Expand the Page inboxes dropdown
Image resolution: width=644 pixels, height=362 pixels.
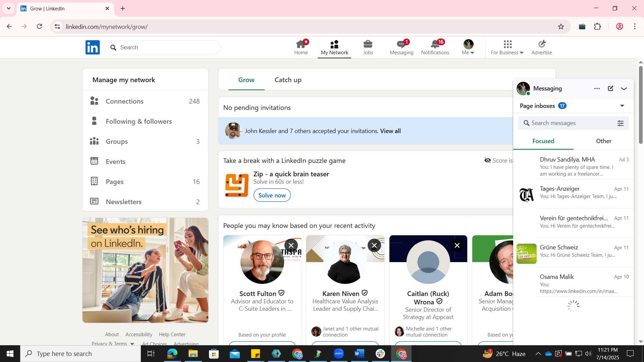coord(622,106)
